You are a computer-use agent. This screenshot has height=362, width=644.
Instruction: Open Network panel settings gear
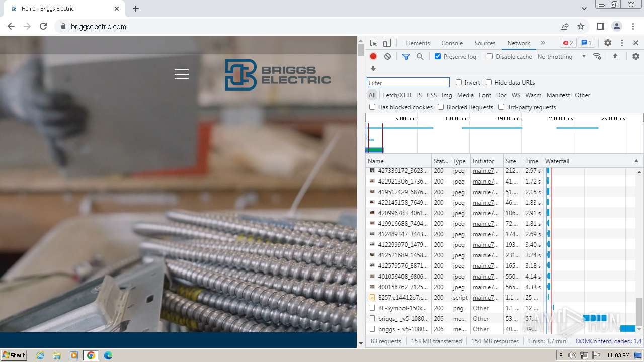point(636,57)
